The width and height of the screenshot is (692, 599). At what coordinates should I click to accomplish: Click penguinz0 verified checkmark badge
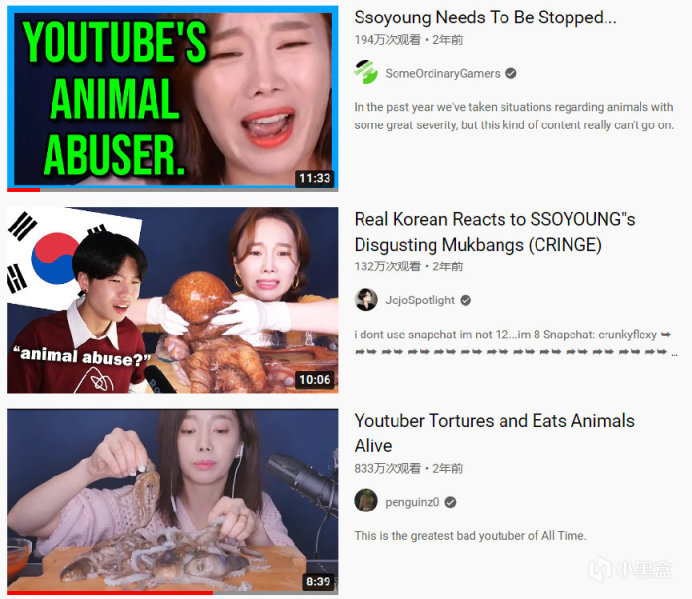click(450, 502)
